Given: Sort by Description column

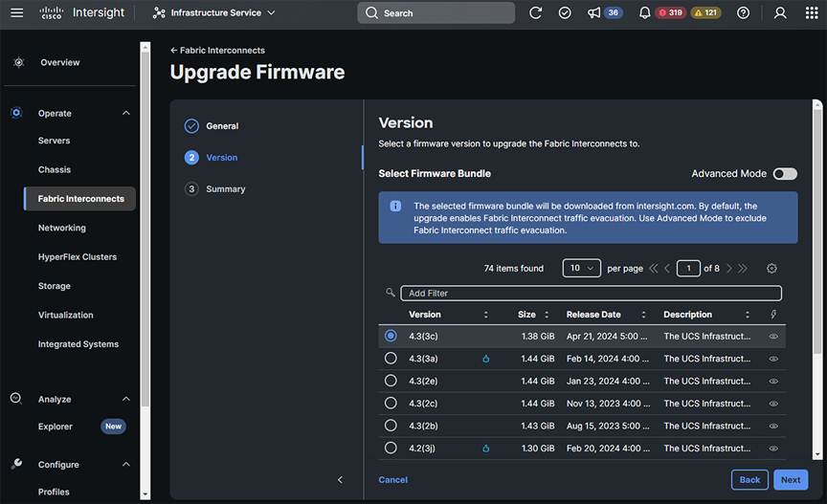Looking at the screenshot, I should (x=748, y=315).
